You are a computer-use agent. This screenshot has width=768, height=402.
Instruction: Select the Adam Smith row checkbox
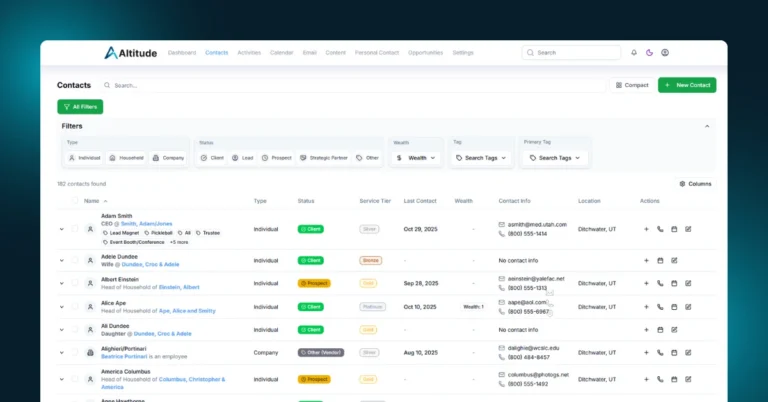74,229
